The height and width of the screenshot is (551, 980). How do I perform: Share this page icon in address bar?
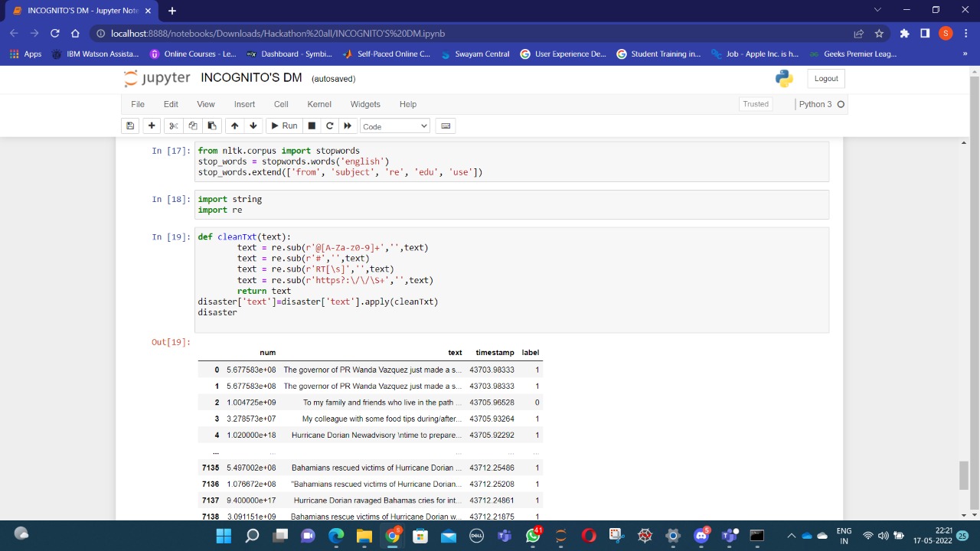(x=859, y=33)
